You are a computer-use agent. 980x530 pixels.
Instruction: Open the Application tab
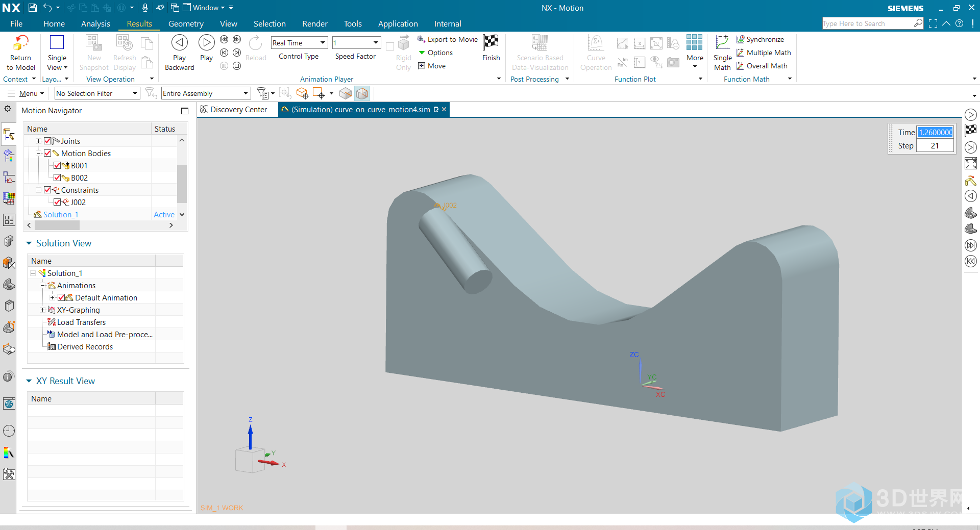398,23
